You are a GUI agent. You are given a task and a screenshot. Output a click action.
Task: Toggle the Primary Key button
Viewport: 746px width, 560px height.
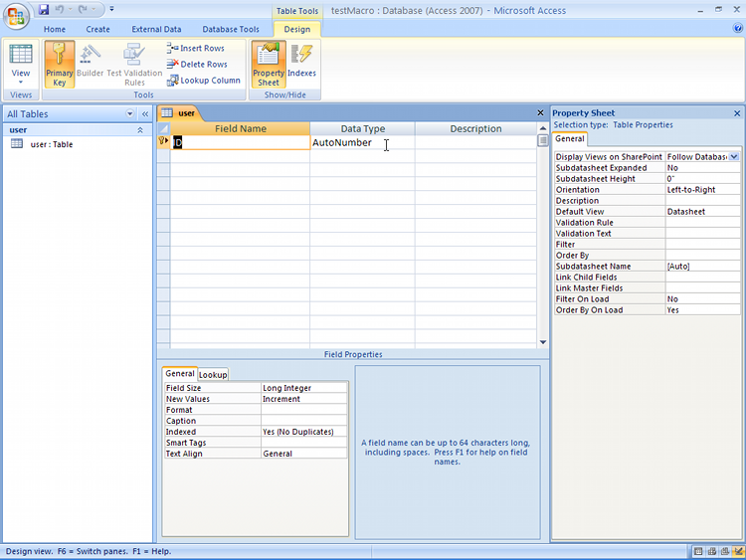pyautogui.click(x=60, y=65)
